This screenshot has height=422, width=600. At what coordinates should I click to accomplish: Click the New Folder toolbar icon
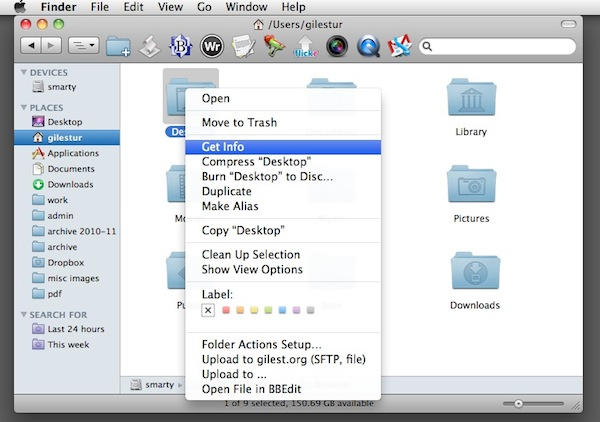point(118,46)
